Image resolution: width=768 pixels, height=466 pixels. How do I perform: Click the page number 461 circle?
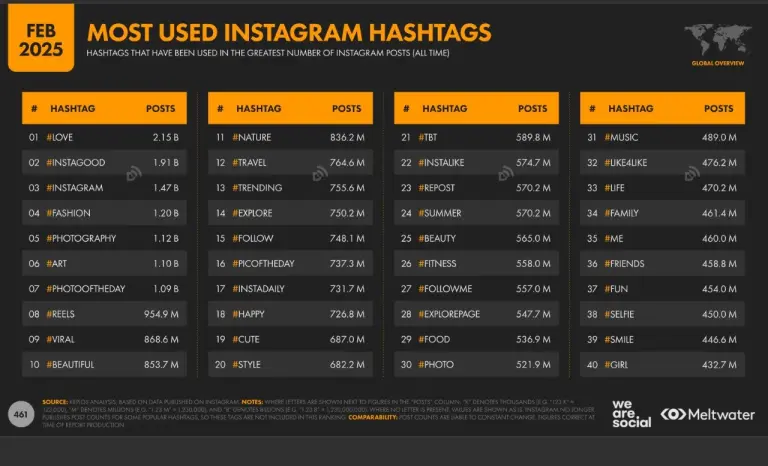(x=21, y=415)
